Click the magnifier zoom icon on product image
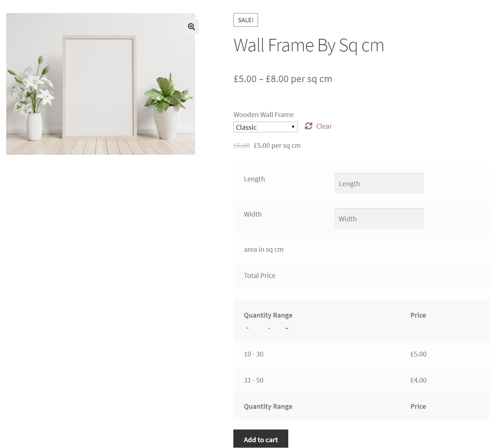The height and width of the screenshot is (448, 498). (192, 27)
